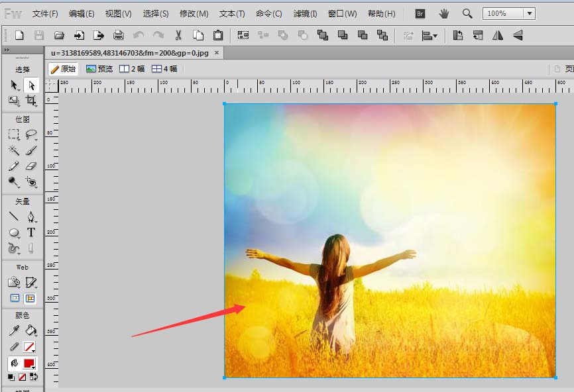
Task: Select the Line tool
Action: (x=14, y=217)
